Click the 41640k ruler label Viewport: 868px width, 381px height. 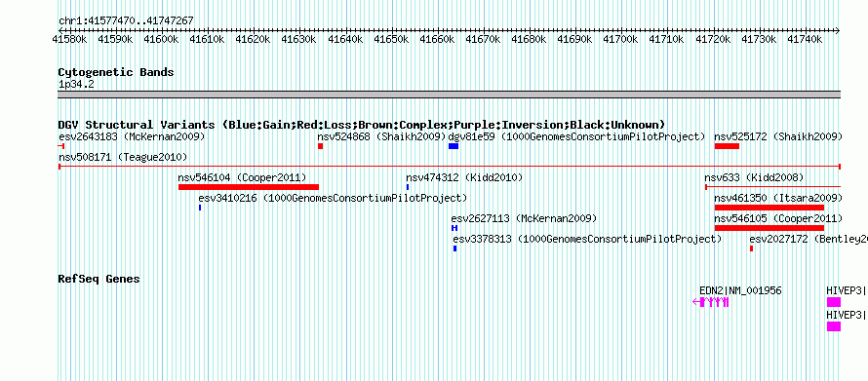[x=345, y=40]
